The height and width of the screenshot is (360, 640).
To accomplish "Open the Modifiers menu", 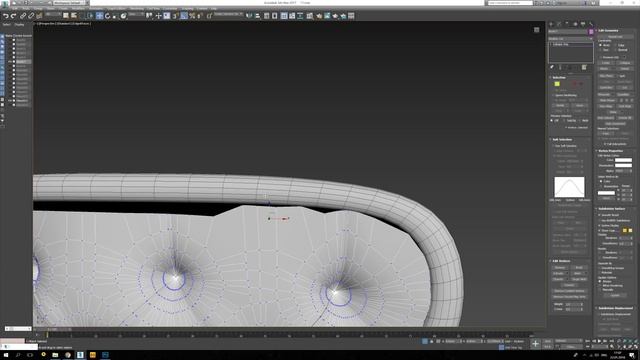I will coord(78,8).
